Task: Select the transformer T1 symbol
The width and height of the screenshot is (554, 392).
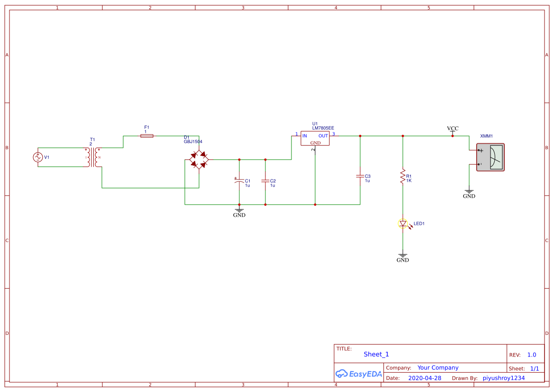Action: click(x=93, y=156)
